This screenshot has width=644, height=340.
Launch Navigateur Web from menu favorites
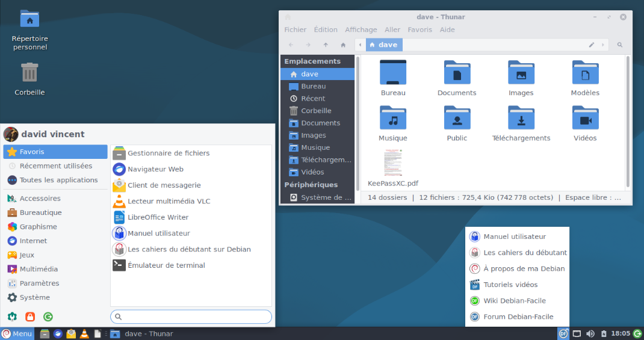click(x=191, y=169)
